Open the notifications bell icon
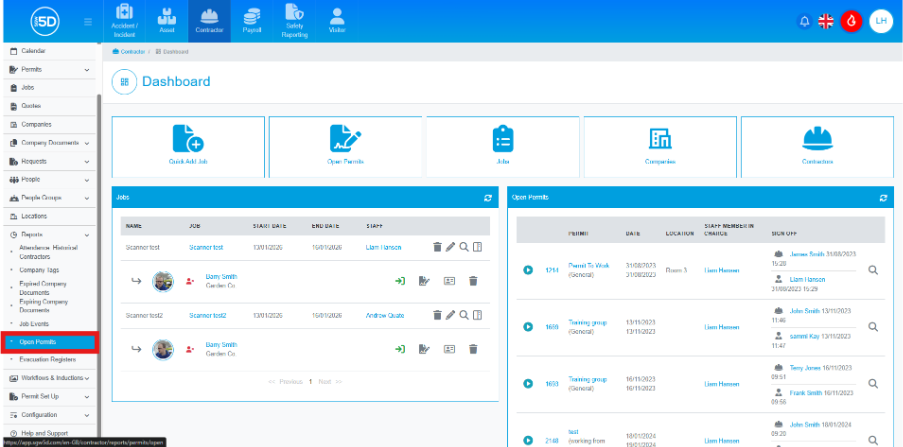903x447 pixels. tap(804, 21)
